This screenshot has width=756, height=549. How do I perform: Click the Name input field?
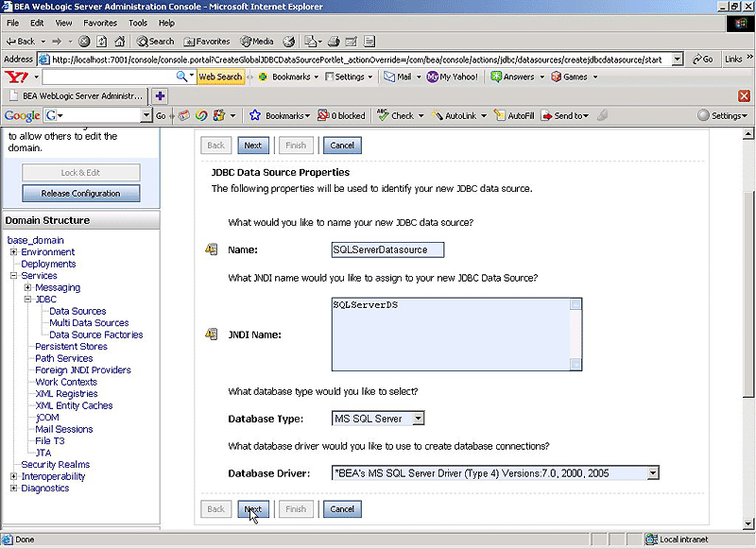tap(387, 249)
